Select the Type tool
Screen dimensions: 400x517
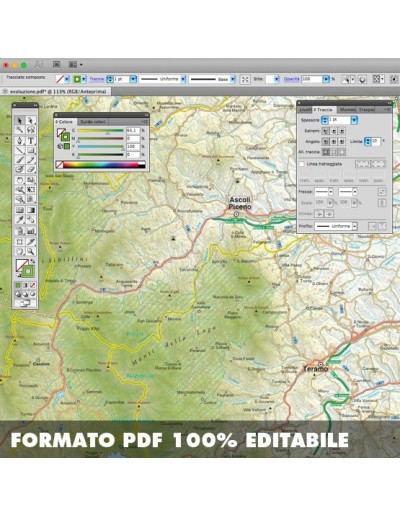click(x=31, y=140)
